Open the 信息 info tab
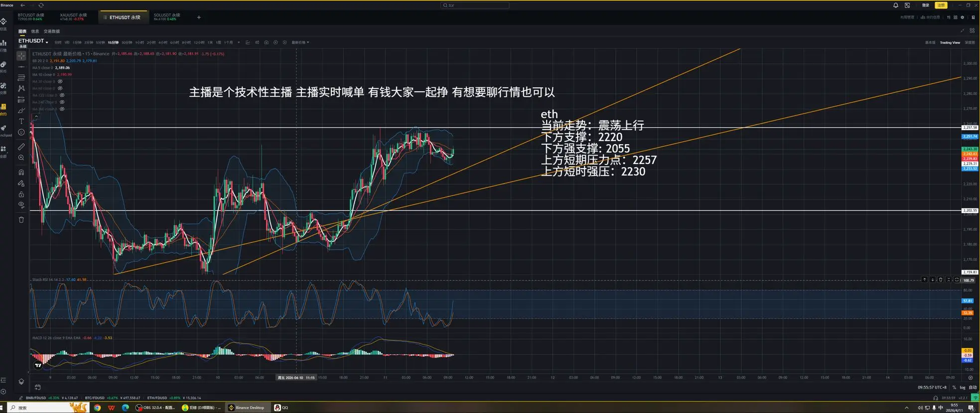The image size is (980, 413). [x=35, y=31]
